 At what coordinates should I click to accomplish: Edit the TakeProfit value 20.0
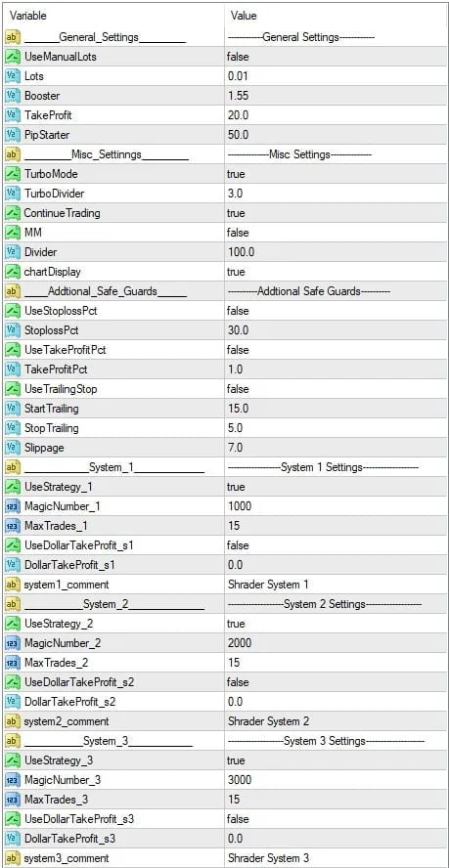click(337, 115)
